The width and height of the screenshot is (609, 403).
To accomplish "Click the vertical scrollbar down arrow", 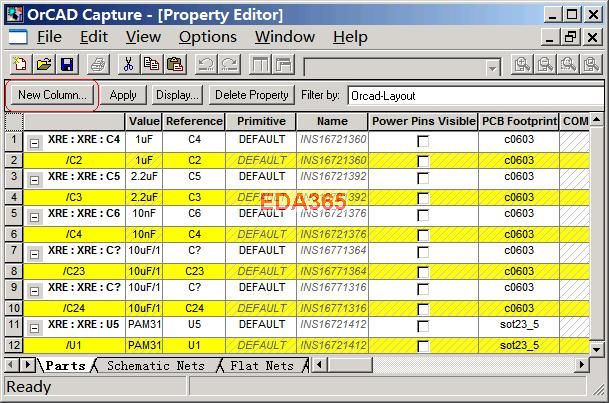I will point(597,349).
